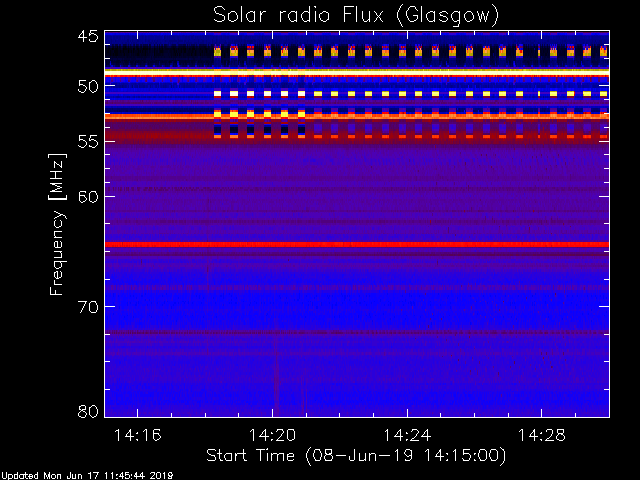The image size is (640, 480).
Task: Click the 'Frequency [MHz]' axis label
Action: (57, 224)
